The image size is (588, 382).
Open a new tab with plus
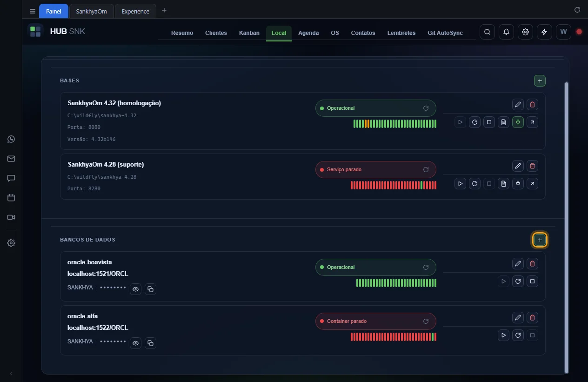(164, 10)
